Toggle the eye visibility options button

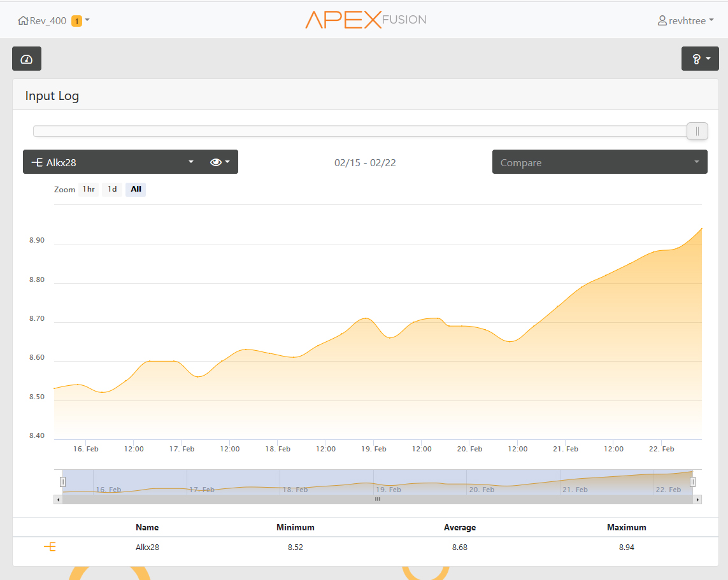click(x=220, y=162)
